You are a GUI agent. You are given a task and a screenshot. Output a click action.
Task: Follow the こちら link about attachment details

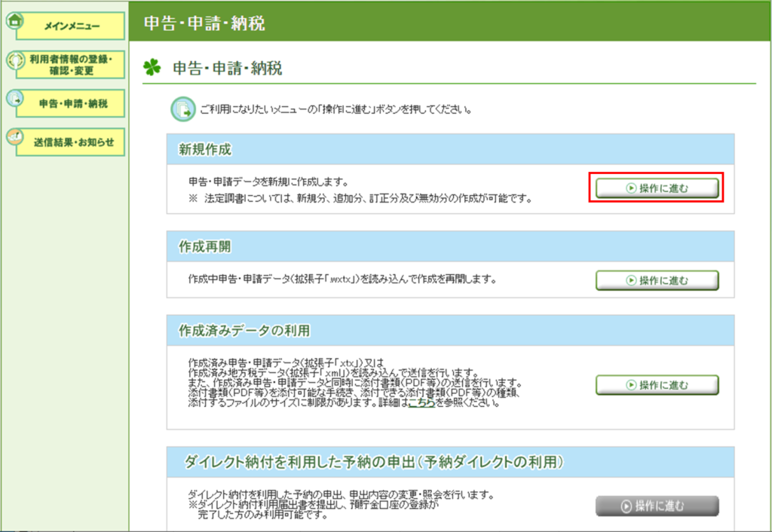click(x=421, y=403)
